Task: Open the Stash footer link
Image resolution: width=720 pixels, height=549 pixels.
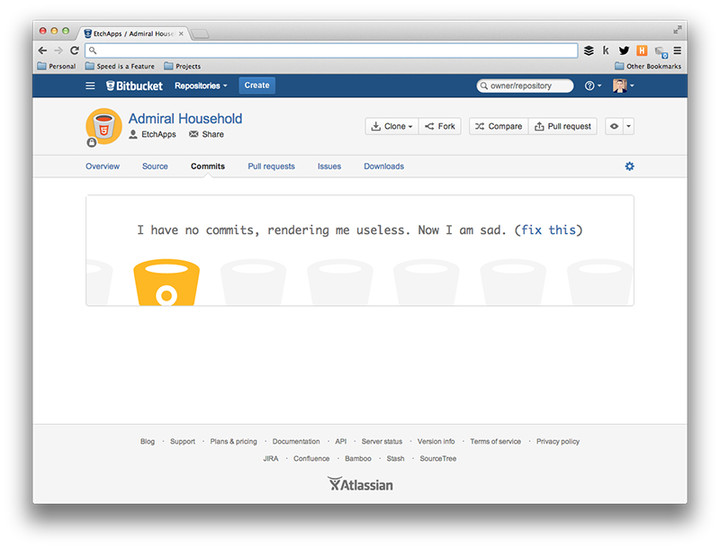Action: (395, 459)
